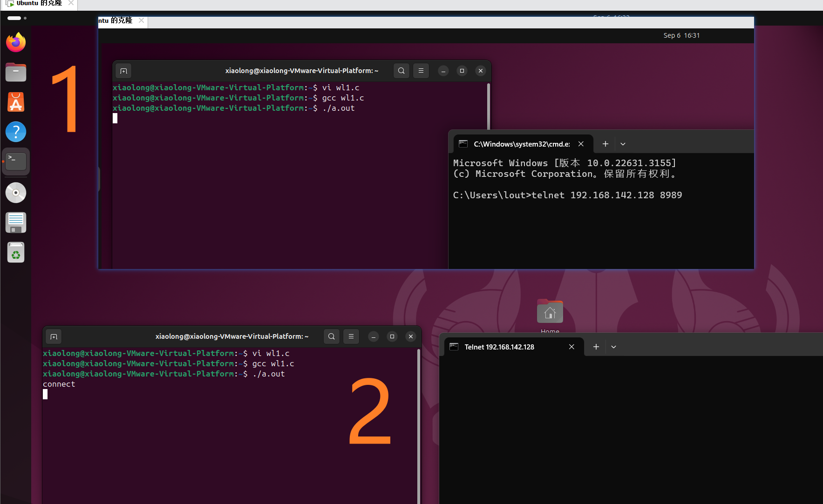Open hamburger menu in lower terminal window
The height and width of the screenshot is (504, 823).
click(x=351, y=336)
